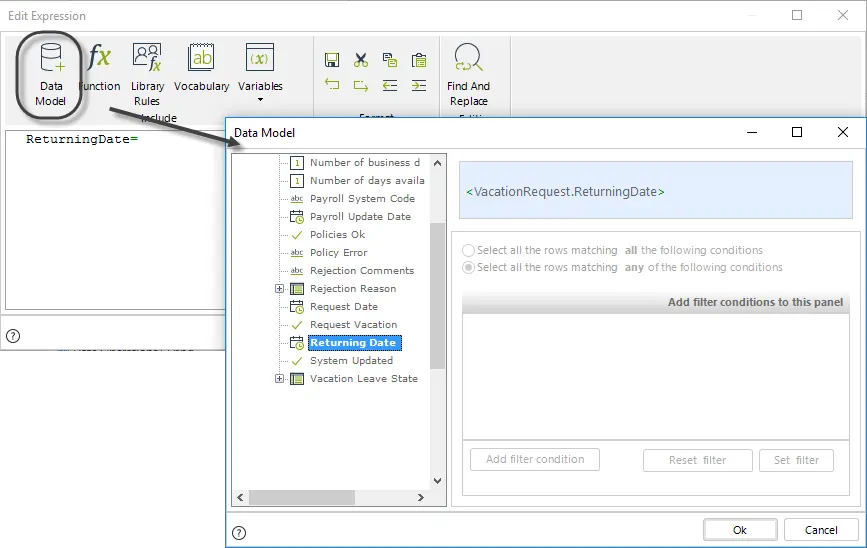Maximize the Edit Expression window

[x=797, y=15]
